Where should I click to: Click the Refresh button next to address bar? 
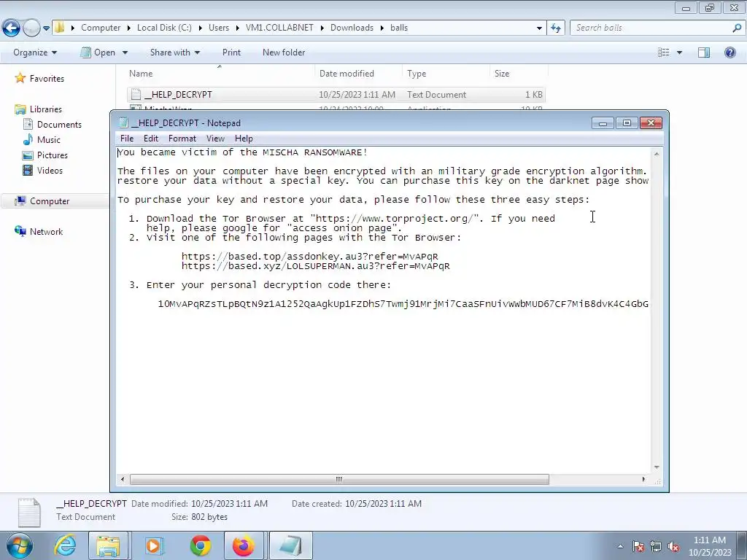coord(556,28)
